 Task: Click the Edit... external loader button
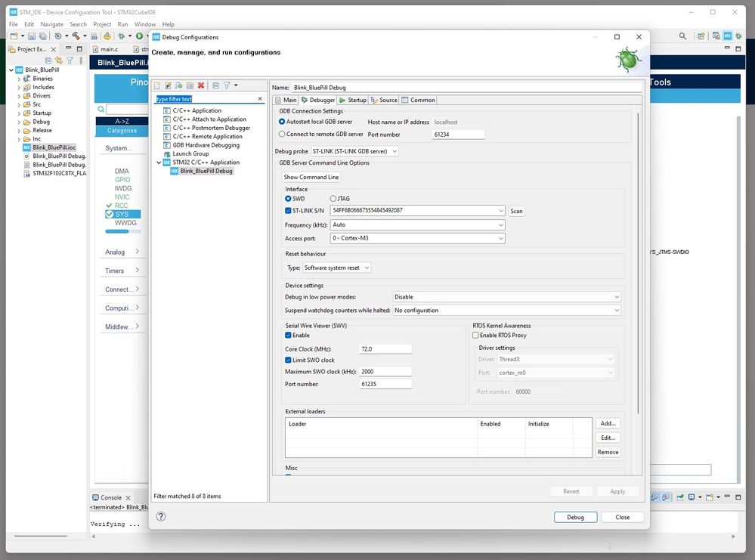(x=608, y=438)
